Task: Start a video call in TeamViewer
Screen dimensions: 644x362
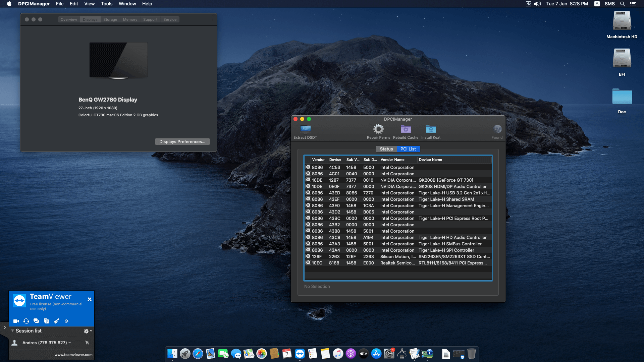Action: tap(16, 321)
